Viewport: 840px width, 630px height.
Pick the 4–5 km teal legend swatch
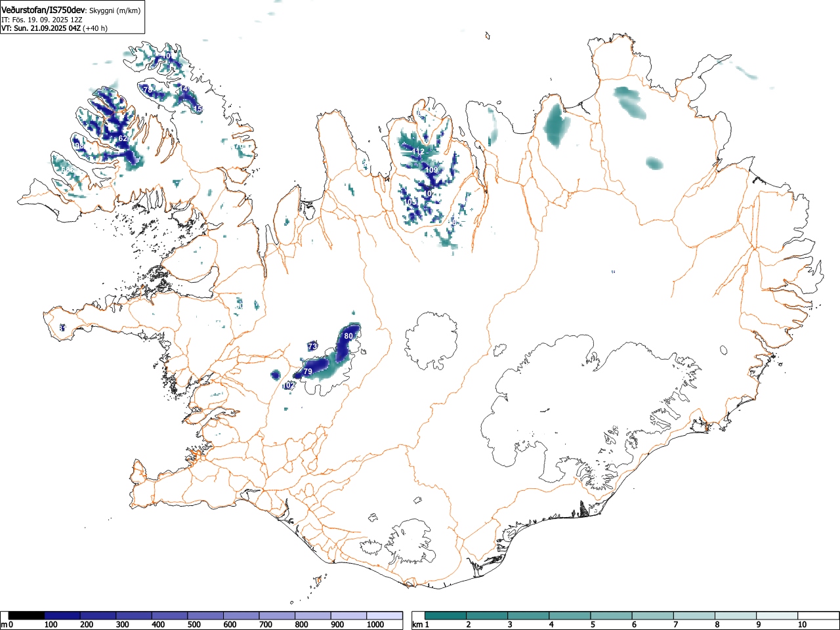(570, 616)
